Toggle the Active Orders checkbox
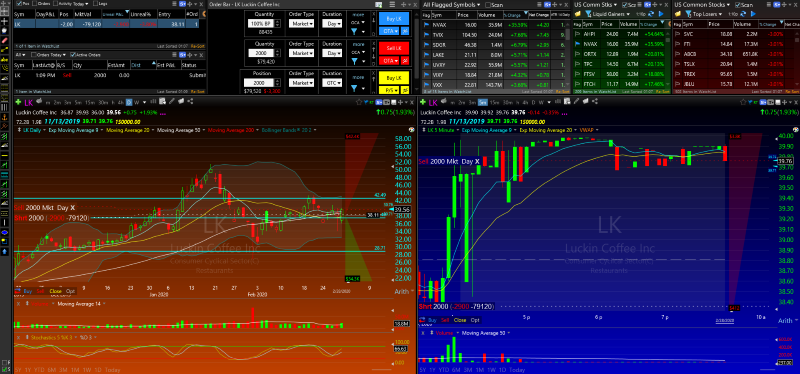Viewport: 800px width, 374px height. [x=73, y=55]
